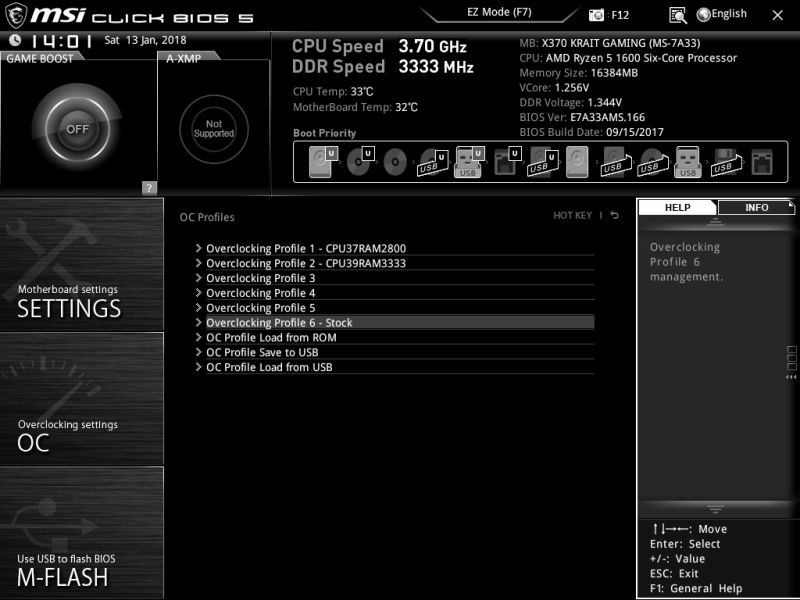Screen dimensions: 800x600
Task: Select the UEFI CD/DVD boot device icon
Action: pyautogui.click(x=360, y=162)
